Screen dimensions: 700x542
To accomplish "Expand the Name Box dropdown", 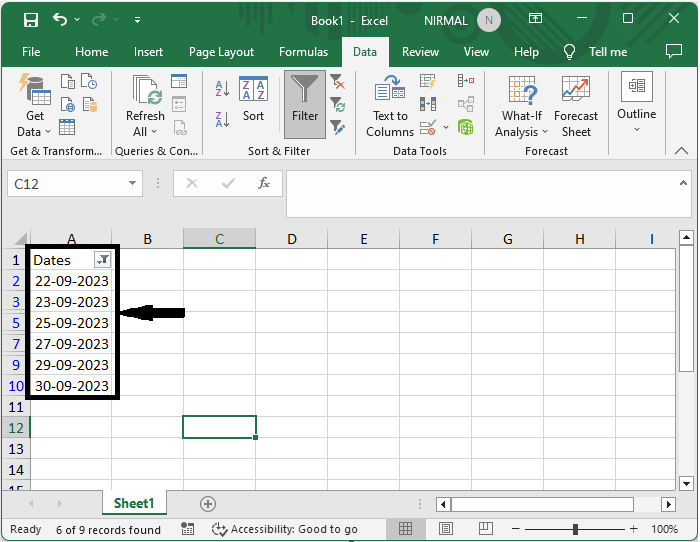I will pyautogui.click(x=132, y=183).
